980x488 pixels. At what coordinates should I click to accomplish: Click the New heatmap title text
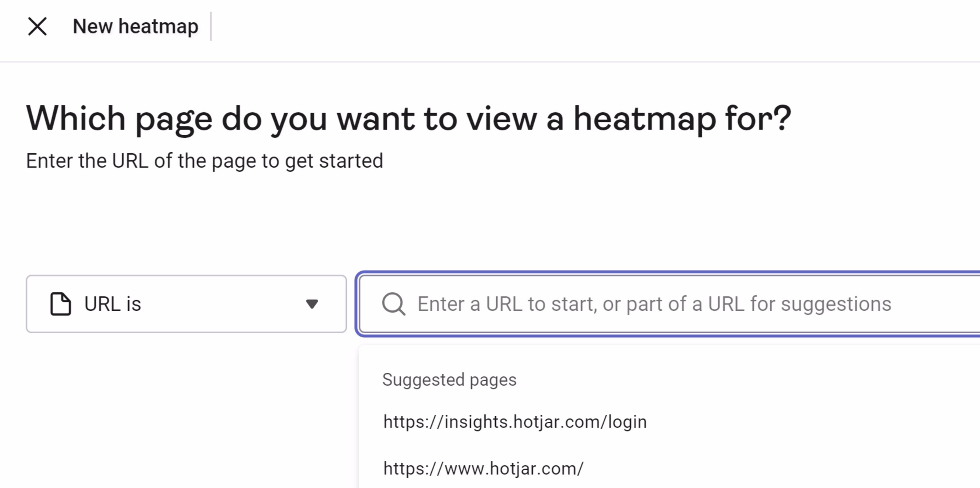136,26
